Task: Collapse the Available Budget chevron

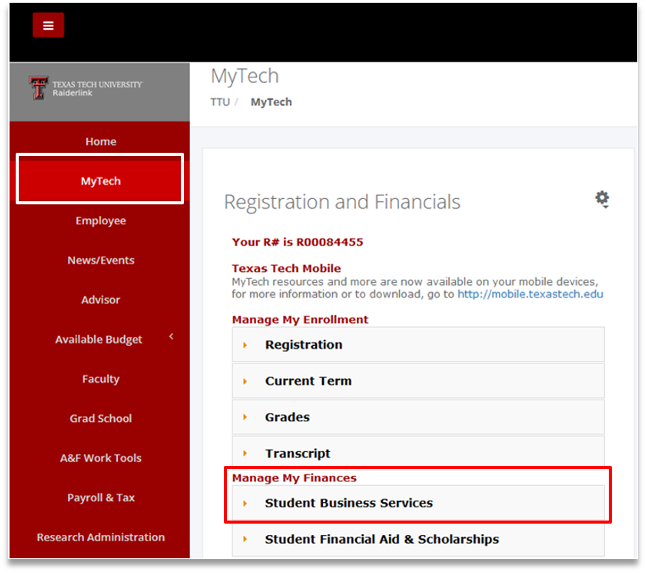Action: point(171,337)
